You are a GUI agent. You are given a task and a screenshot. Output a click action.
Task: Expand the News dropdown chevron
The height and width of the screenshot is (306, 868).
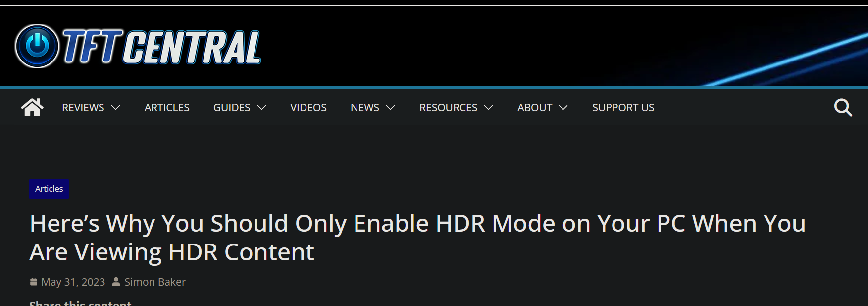pos(391,108)
